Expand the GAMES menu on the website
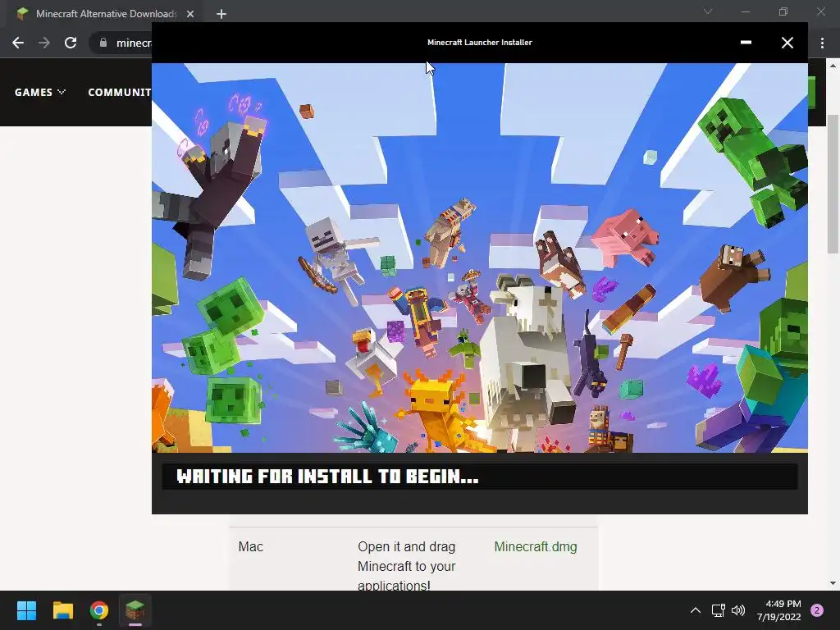This screenshot has height=630, width=840. 39,92
